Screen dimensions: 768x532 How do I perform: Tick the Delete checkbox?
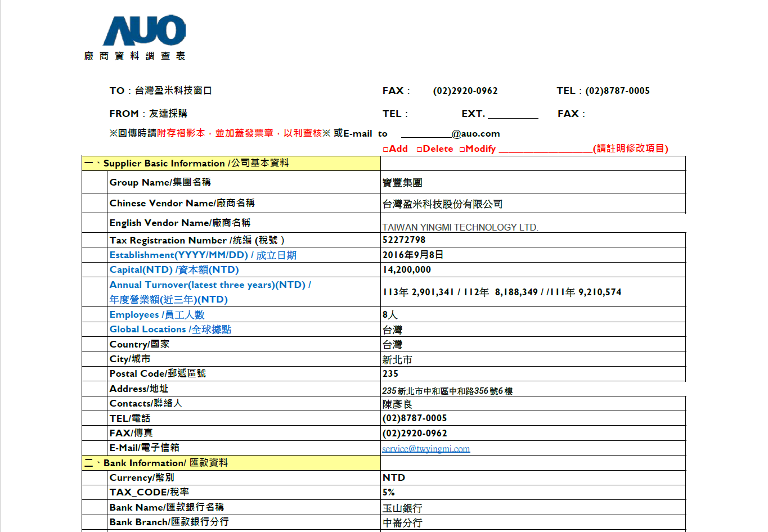coord(419,149)
